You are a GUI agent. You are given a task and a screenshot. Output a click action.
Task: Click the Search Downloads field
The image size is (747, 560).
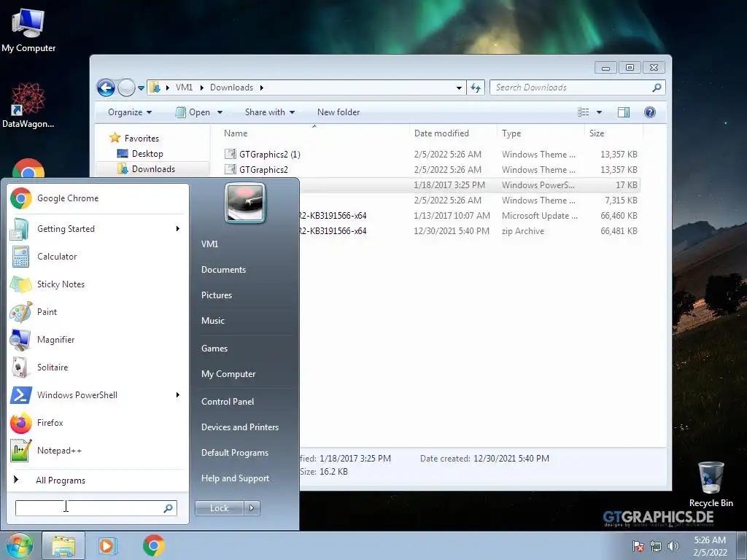tap(572, 87)
